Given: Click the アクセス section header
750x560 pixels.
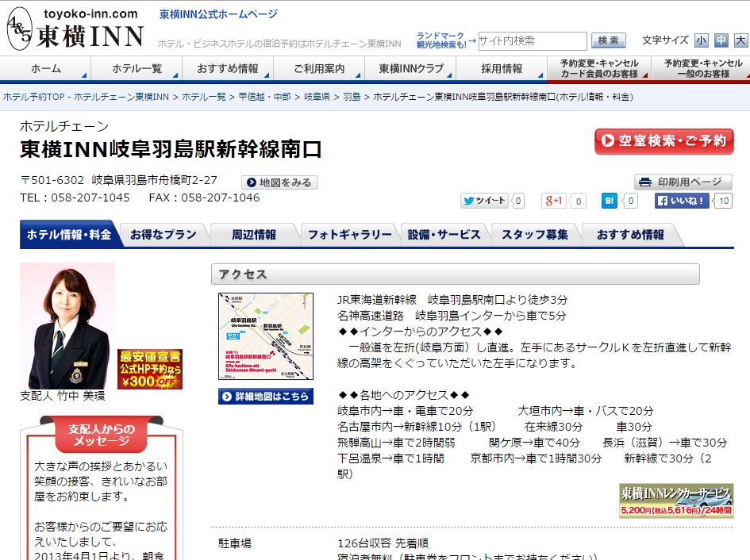Looking at the screenshot, I should (x=455, y=274).
